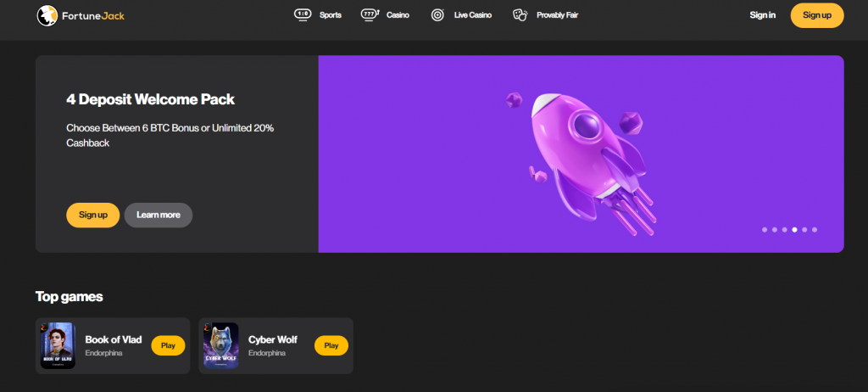Click the 777 Casino icon
868x392 pixels.
point(369,15)
